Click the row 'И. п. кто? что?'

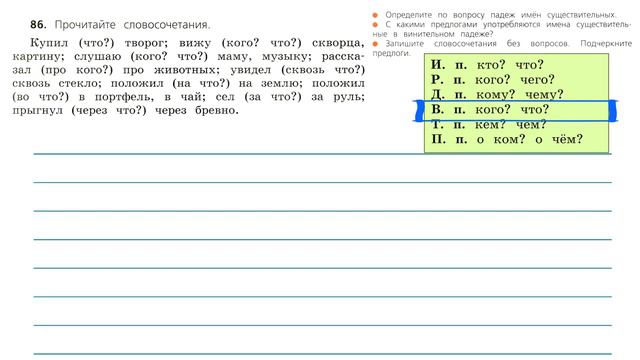(487, 65)
